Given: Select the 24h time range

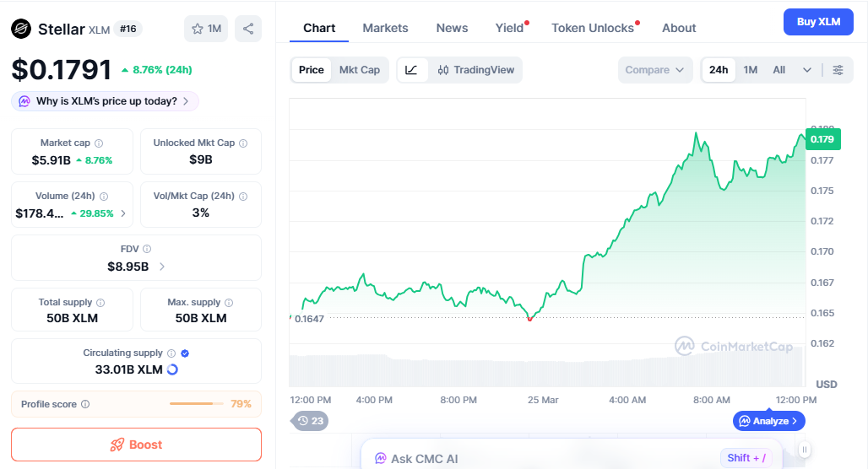Looking at the screenshot, I should click(x=719, y=70).
